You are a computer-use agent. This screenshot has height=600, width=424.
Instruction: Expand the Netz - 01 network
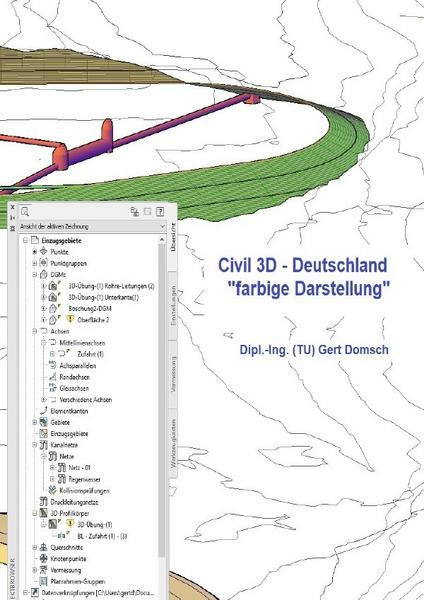[x=52, y=468]
